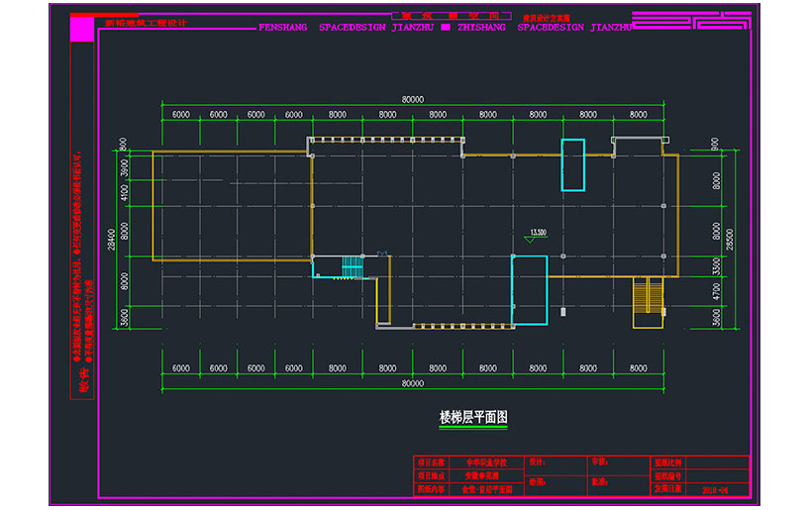This screenshot has height=510, width=812.
Task: Click the bottom 80000 overall dimension text
Action: coord(413,382)
